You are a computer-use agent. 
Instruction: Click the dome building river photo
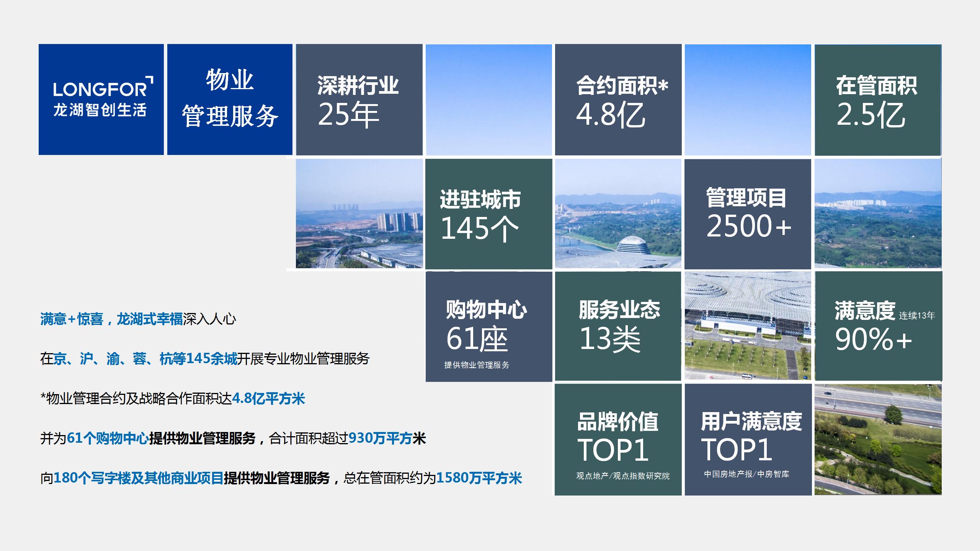(x=618, y=214)
